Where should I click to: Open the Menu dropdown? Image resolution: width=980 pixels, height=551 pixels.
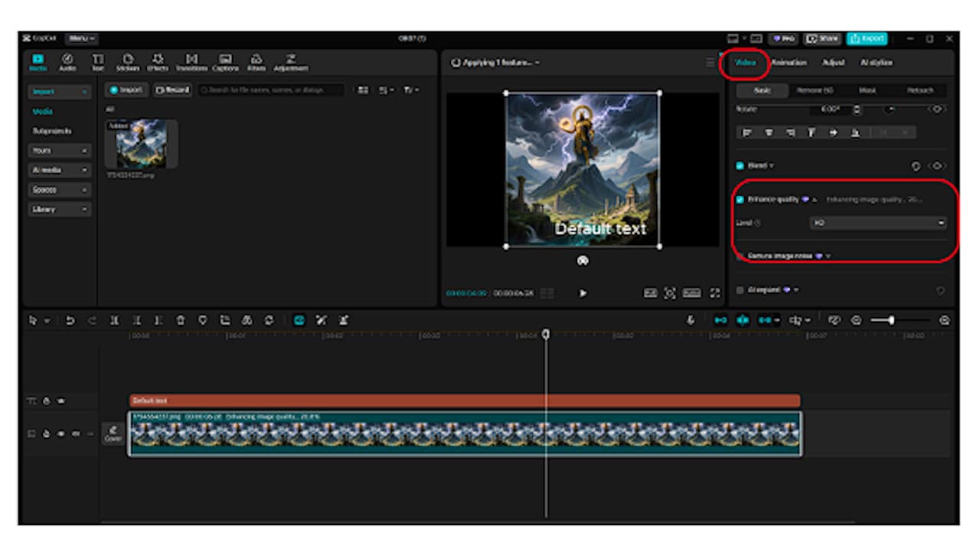81,38
